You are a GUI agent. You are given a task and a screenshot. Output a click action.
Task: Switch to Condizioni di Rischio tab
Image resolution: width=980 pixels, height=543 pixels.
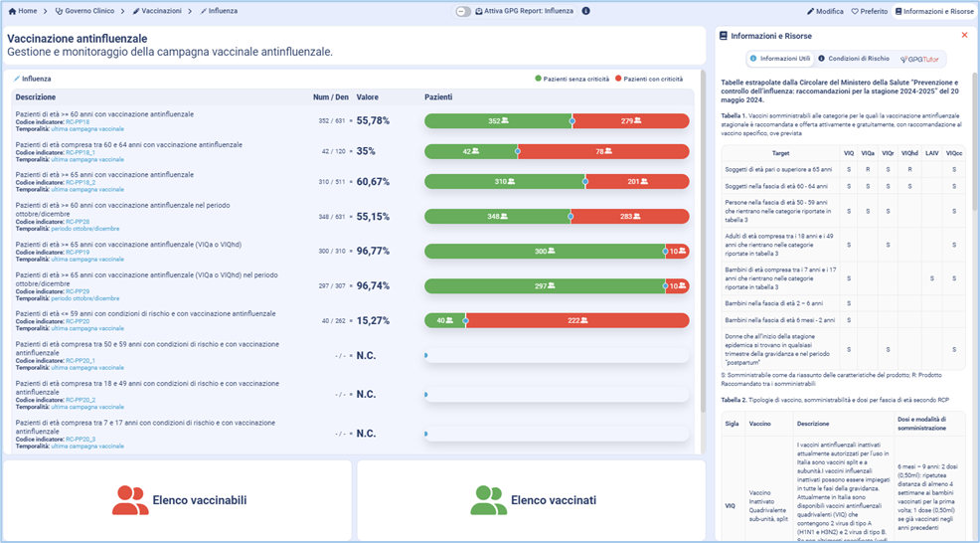tap(858, 59)
